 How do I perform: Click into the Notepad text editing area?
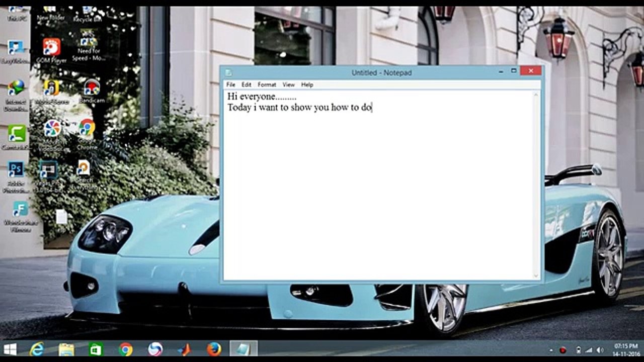coord(377,185)
